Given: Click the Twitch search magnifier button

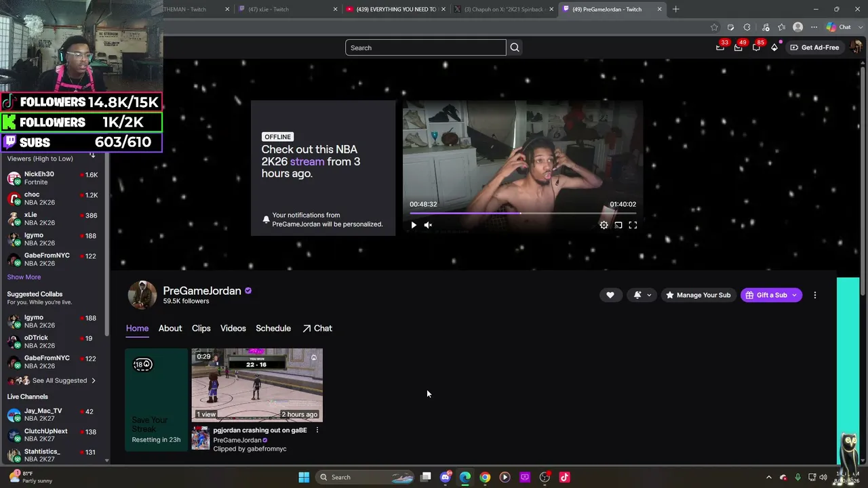Looking at the screenshot, I should coord(515,47).
